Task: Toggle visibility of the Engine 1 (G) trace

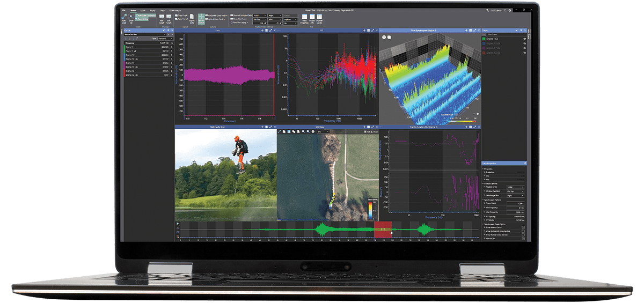Action: coord(525,39)
